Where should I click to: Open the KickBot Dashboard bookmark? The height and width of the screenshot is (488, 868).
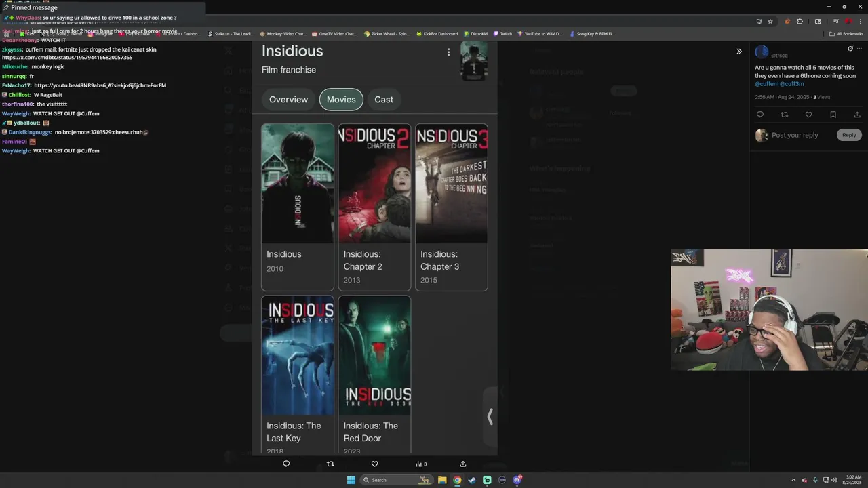tap(437, 33)
